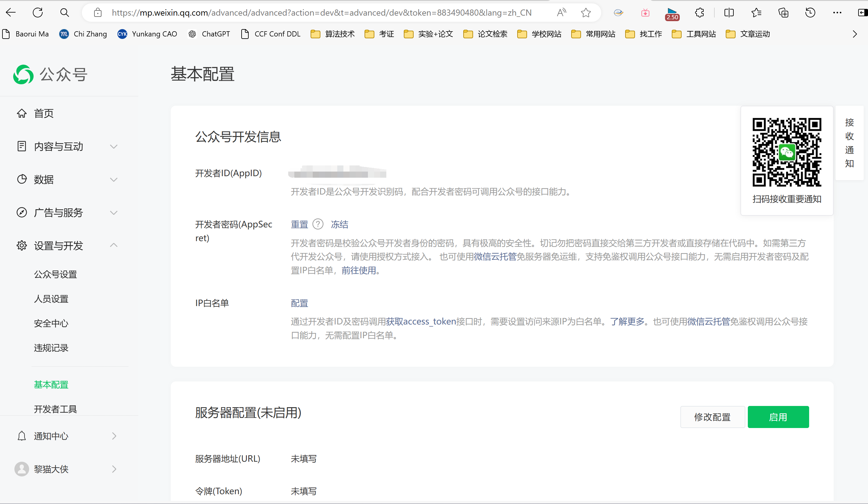
Task: Open 通知中心 submenu arrow
Action: (x=114, y=436)
